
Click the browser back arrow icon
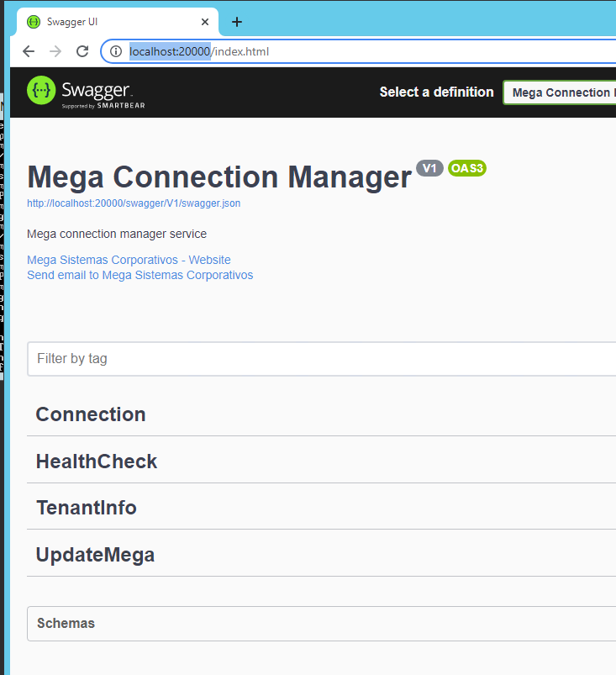click(x=29, y=51)
